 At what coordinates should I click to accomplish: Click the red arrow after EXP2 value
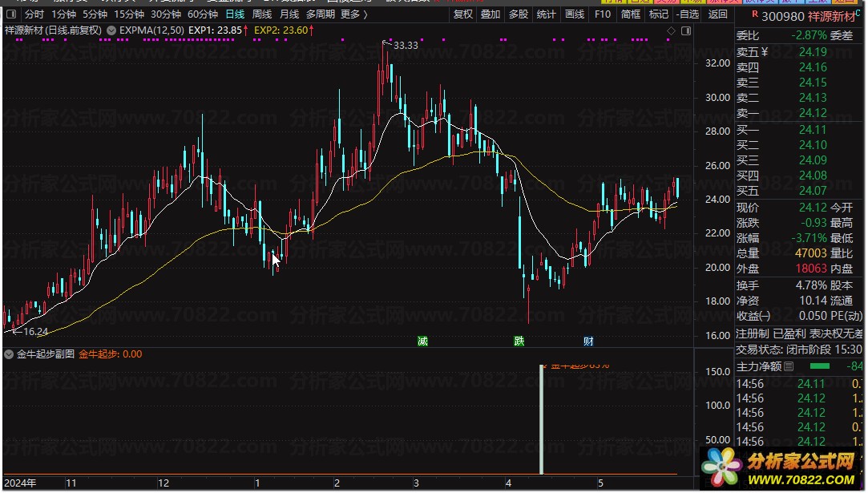tap(312, 30)
